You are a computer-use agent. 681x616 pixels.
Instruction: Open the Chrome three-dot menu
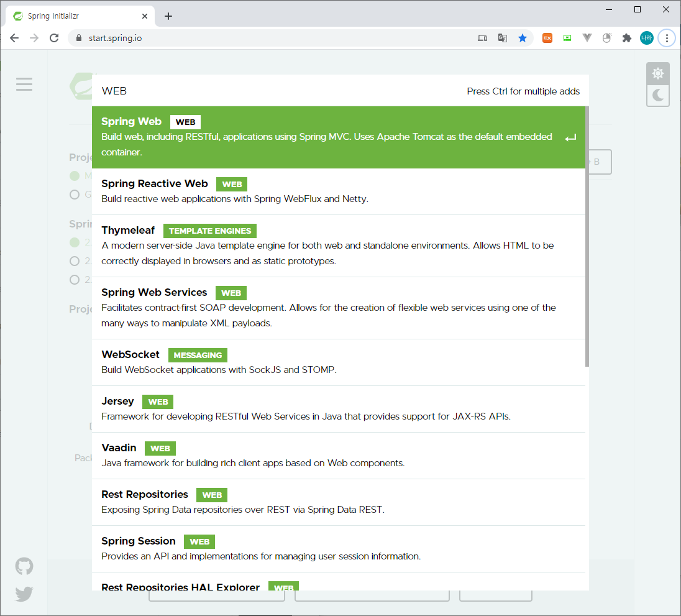pyautogui.click(x=667, y=39)
